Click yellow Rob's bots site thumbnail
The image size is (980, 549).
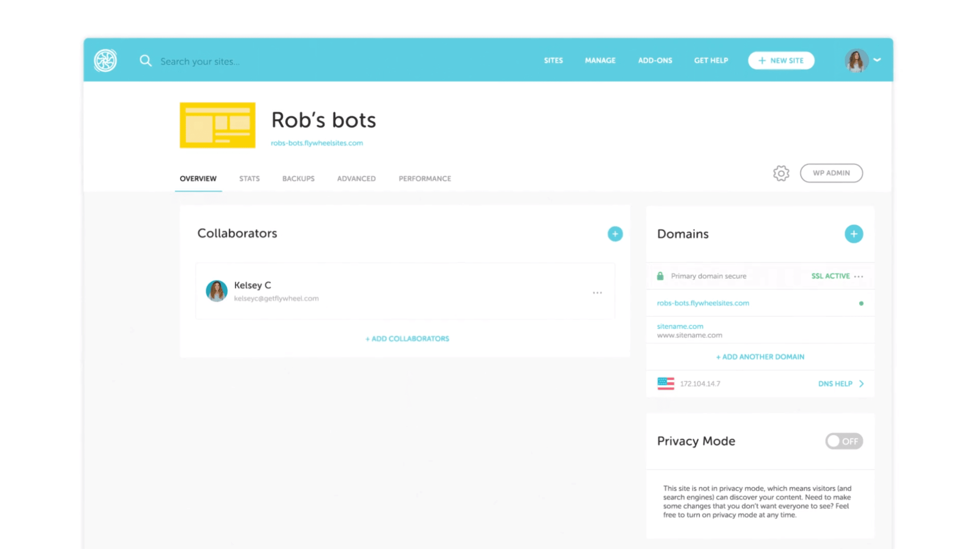click(217, 125)
